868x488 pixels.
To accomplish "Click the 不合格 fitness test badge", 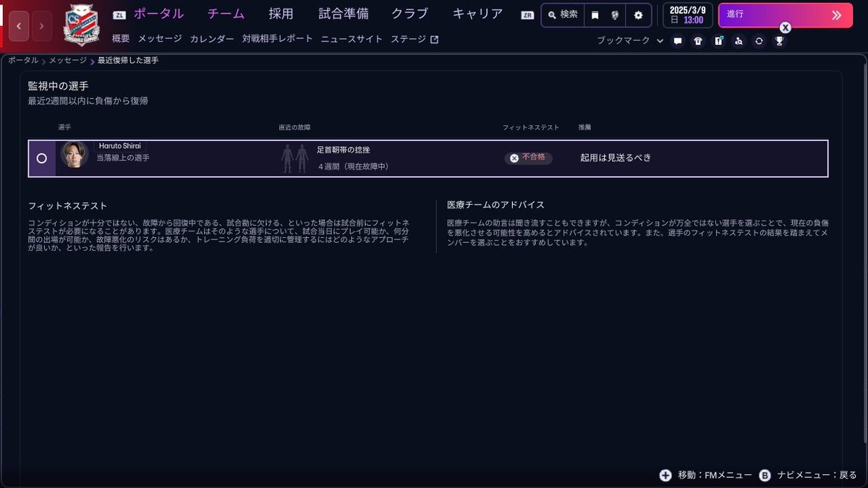I will click(x=528, y=158).
